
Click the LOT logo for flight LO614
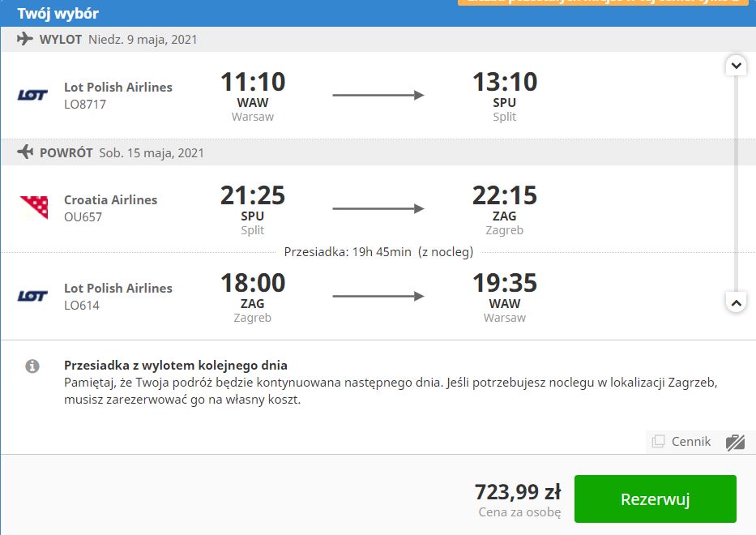[x=32, y=296]
